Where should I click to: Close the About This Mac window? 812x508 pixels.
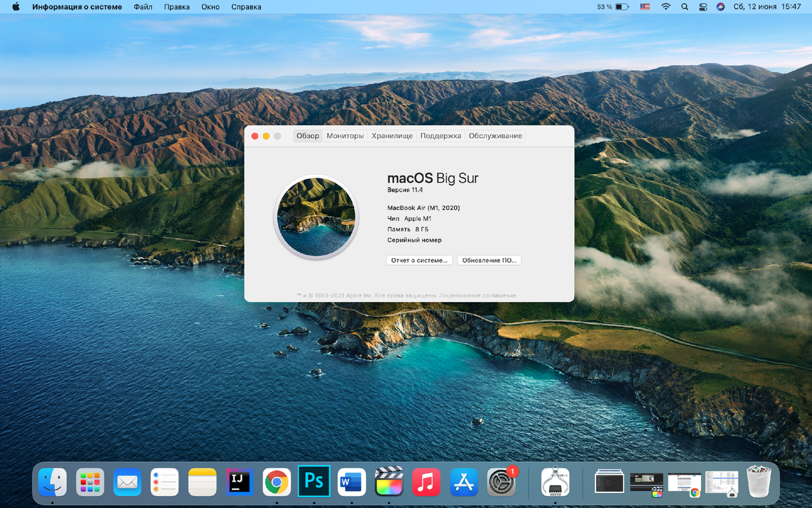pos(255,136)
